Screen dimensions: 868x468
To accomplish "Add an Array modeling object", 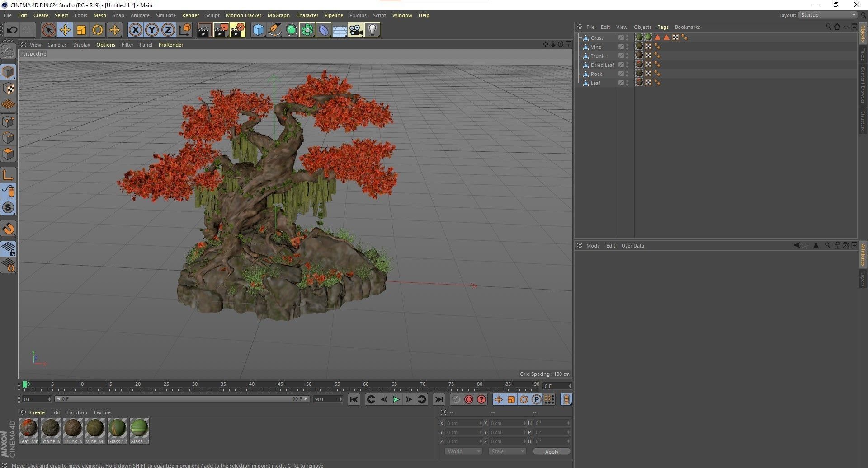I will coord(307,30).
